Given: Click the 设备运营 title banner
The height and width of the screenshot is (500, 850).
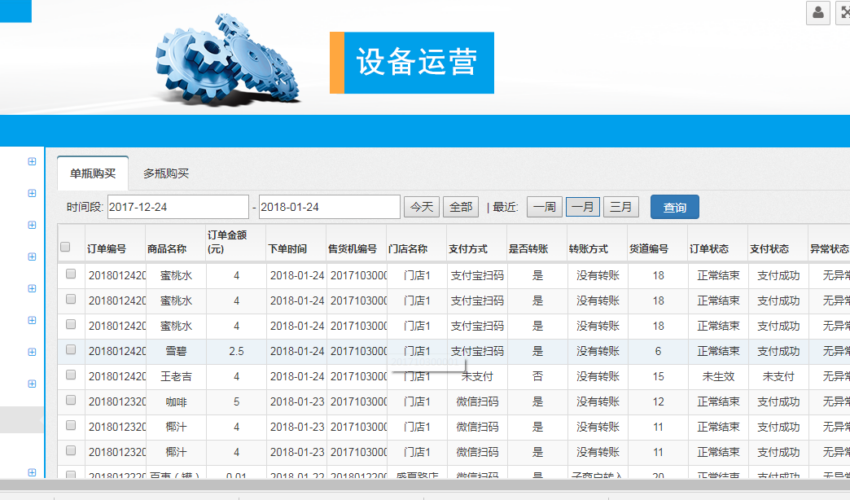Looking at the screenshot, I should 412,62.
